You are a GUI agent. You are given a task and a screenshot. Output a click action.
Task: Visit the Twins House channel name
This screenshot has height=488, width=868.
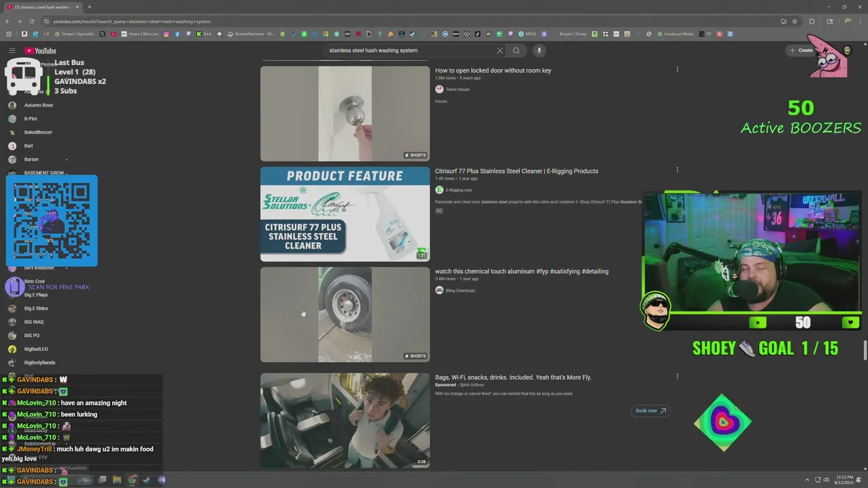pos(457,89)
